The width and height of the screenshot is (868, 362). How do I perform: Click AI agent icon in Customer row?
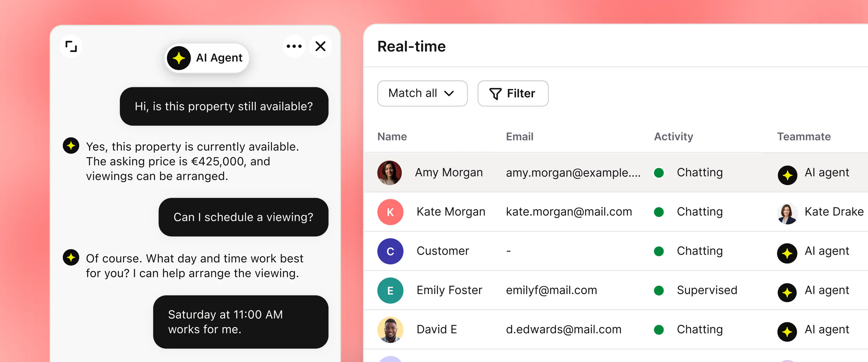tap(787, 253)
